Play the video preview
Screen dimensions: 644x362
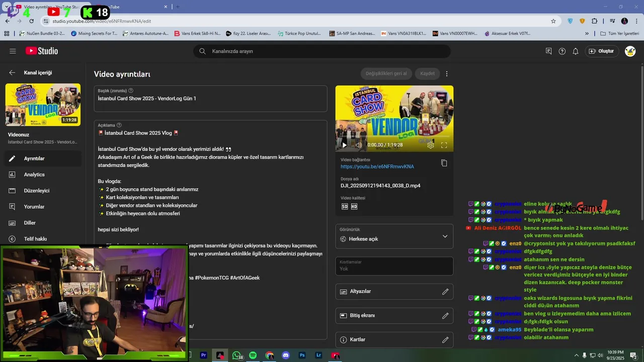(x=345, y=145)
